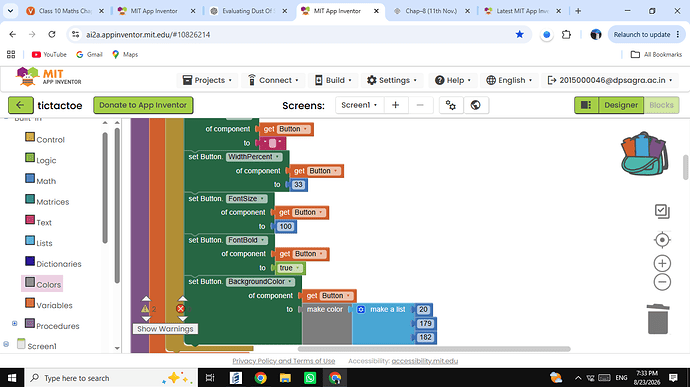Click the browser address bar

299,34
